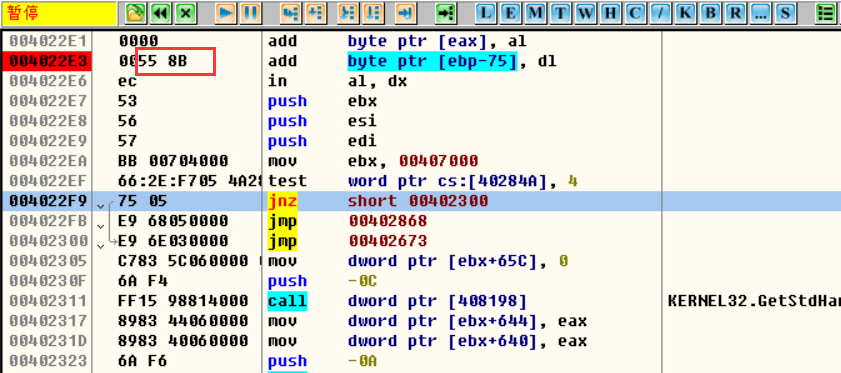Select address 00402305 row
This screenshot has height=373, width=841.
(47, 261)
